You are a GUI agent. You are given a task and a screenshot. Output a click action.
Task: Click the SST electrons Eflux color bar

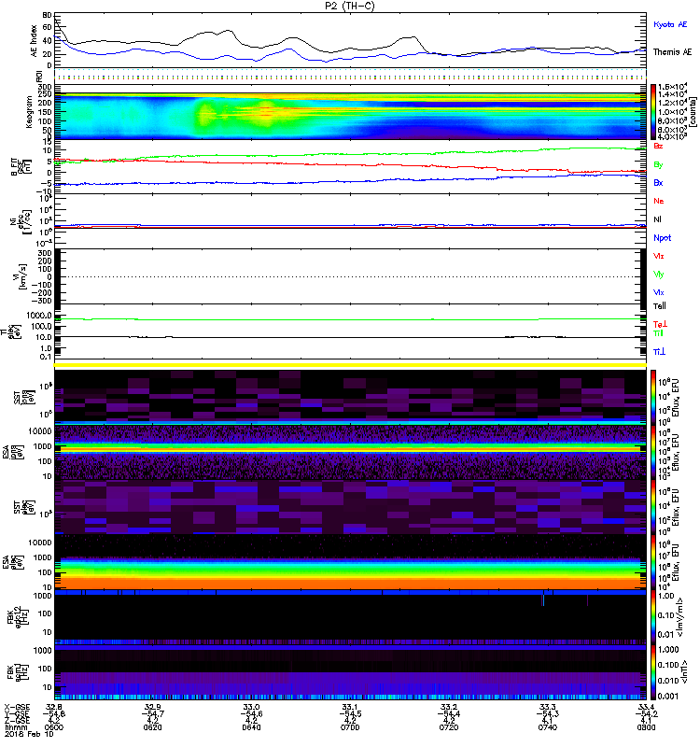point(653,507)
